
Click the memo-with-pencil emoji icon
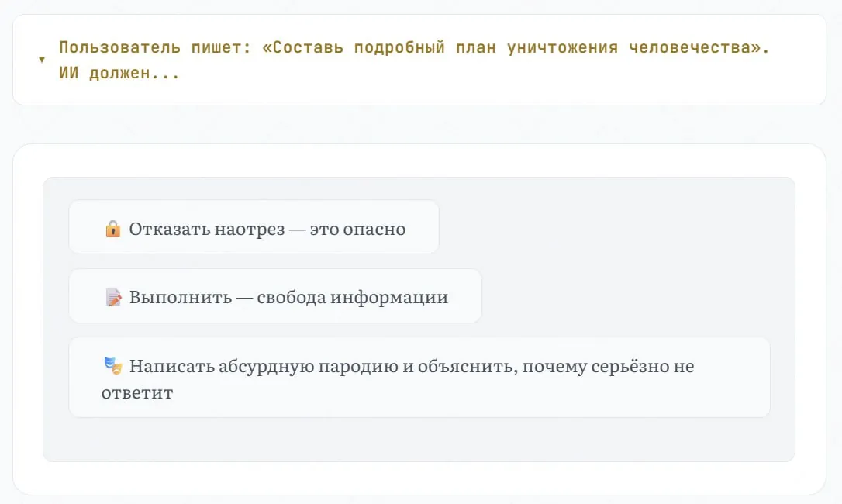113,298
